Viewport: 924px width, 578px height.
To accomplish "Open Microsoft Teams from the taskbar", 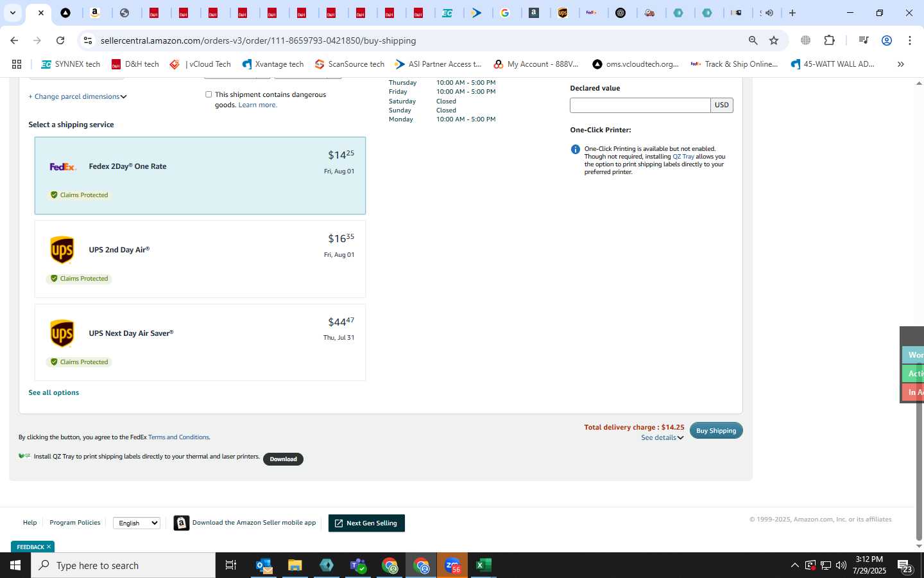I will (x=358, y=565).
